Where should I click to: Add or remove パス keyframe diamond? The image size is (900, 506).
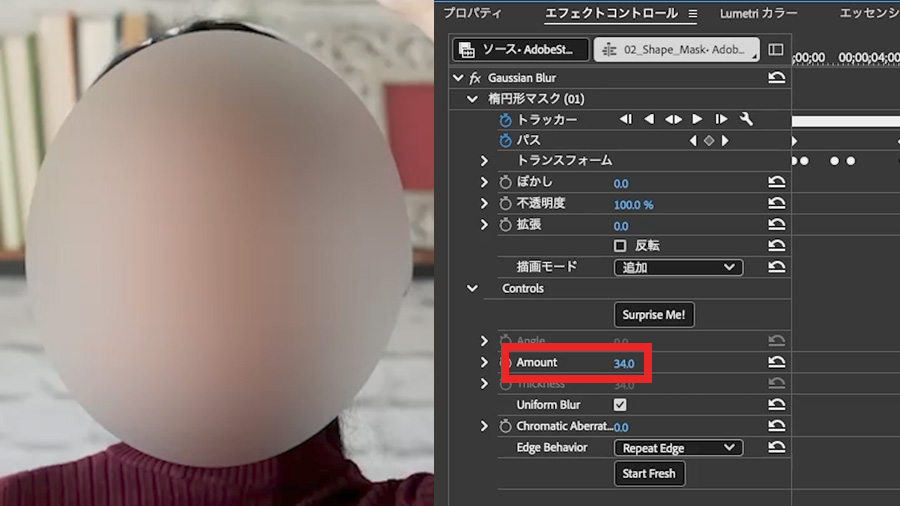click(x=709, y=141)
